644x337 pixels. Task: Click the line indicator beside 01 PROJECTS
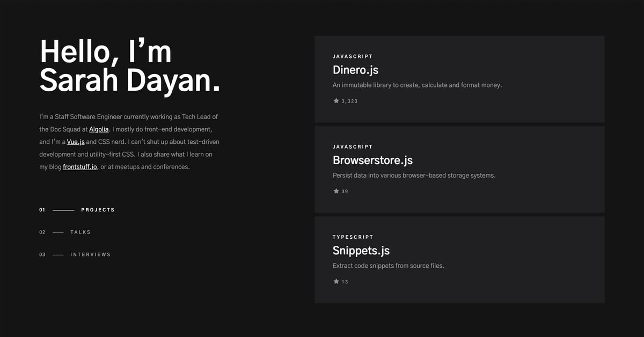[63, 210]
